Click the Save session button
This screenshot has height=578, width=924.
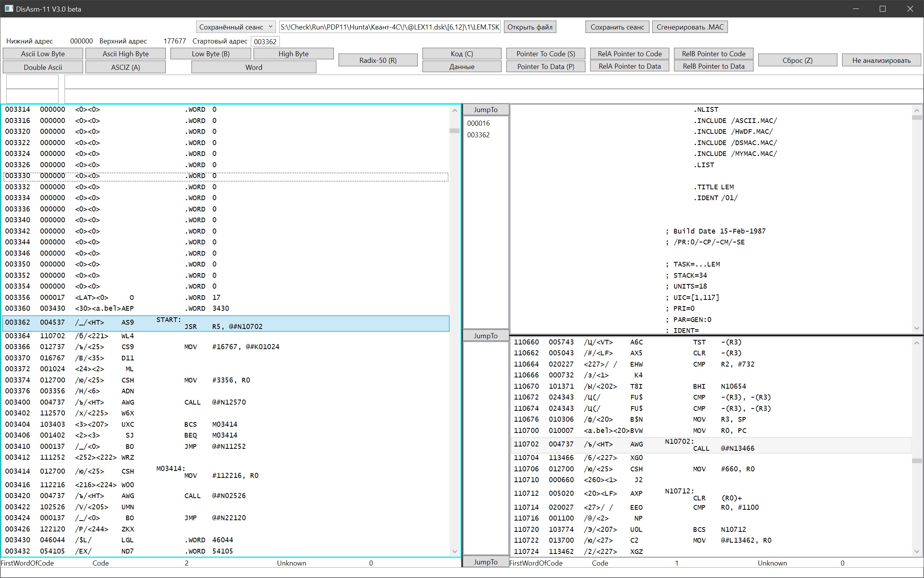617,27
